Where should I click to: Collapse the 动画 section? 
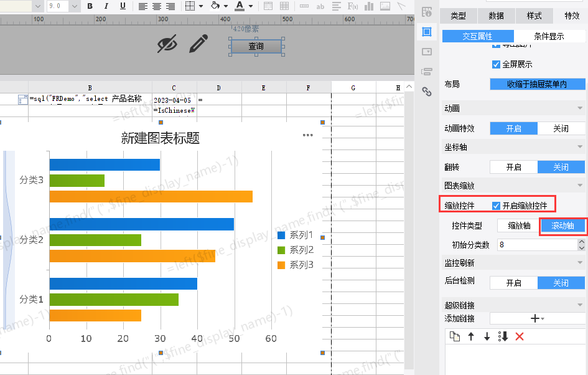pos(580,108)
